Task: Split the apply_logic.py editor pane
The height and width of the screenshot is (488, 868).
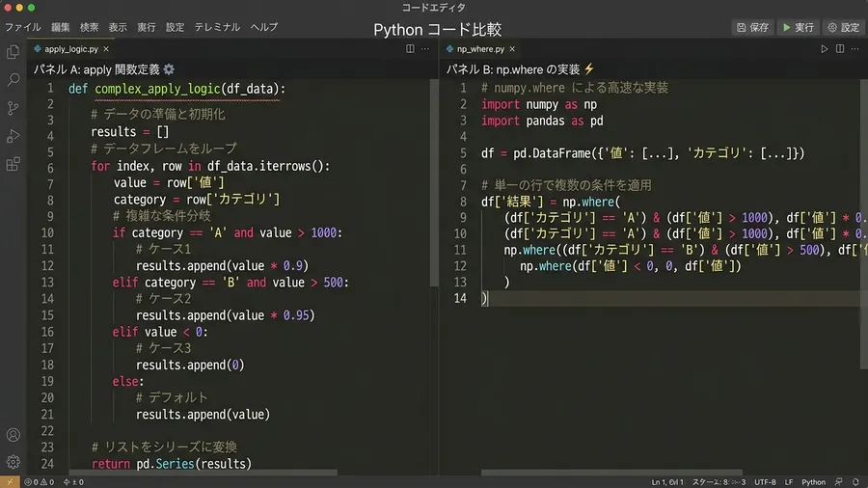Action: coord(410,48)
